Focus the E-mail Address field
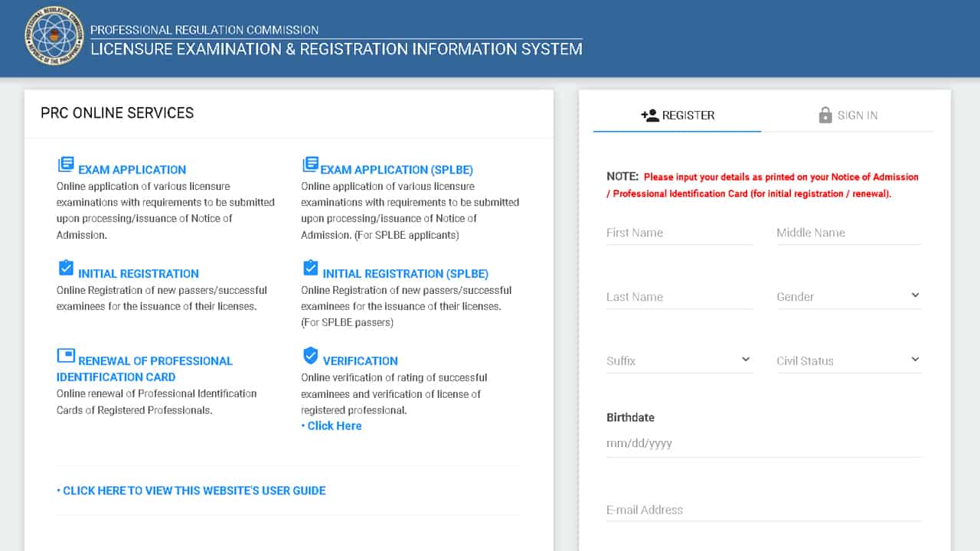Image resolution: width=980 pixels, height=551 pixels. (763, 510)
